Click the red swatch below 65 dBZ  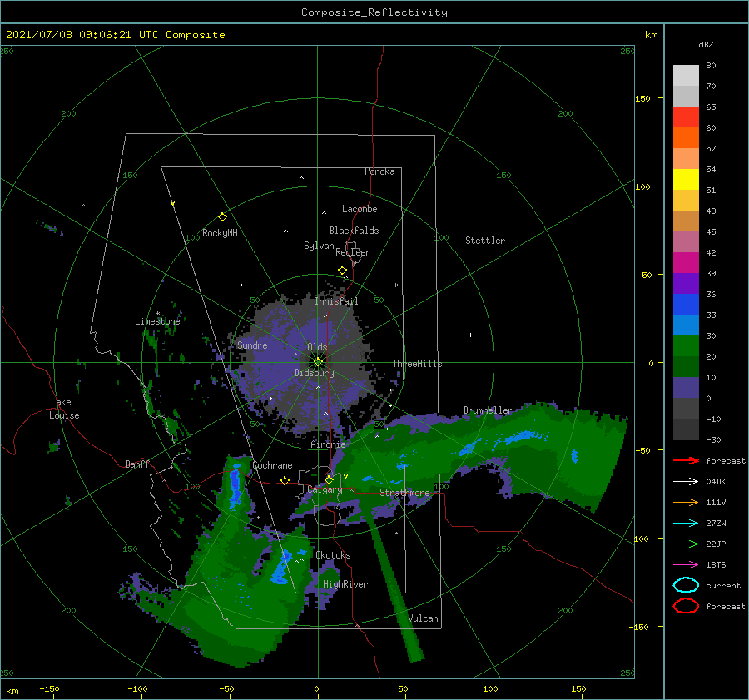(x=686, y=117)
